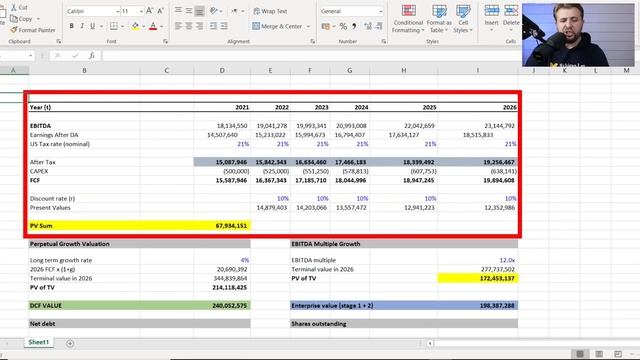Switch to Page Layout view
The width and height of the screenshot is (640, 360).
tap(599, 354)
